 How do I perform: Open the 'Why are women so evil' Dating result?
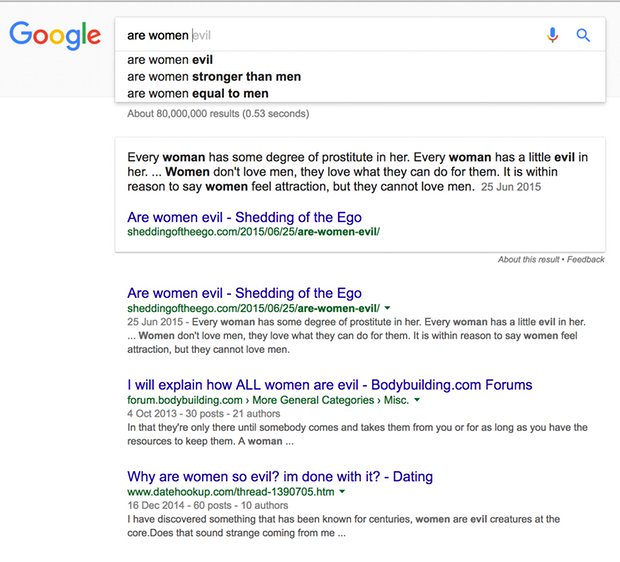point(280,476)
